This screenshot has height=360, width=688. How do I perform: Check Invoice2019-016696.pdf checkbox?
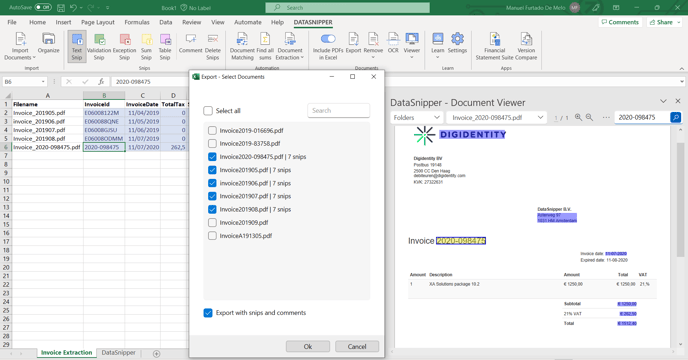point(212,130)
